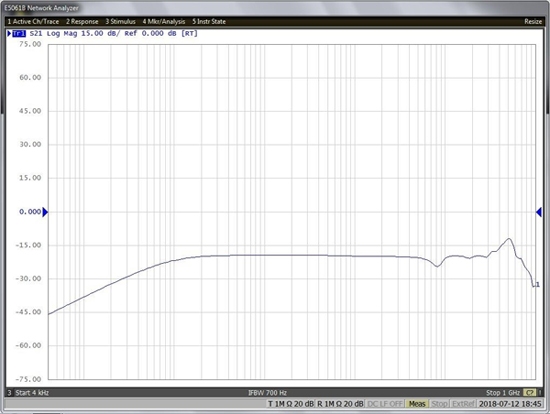Click the 75.00 top scale label
This screenshot has height=414, width=550.
coord(30,44)
